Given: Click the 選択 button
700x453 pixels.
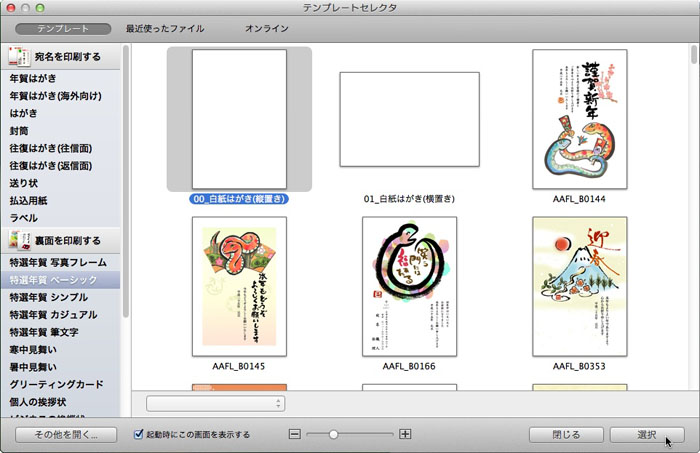Looking at the screenshot, I should pyautogui.click(x=646, y=435).
